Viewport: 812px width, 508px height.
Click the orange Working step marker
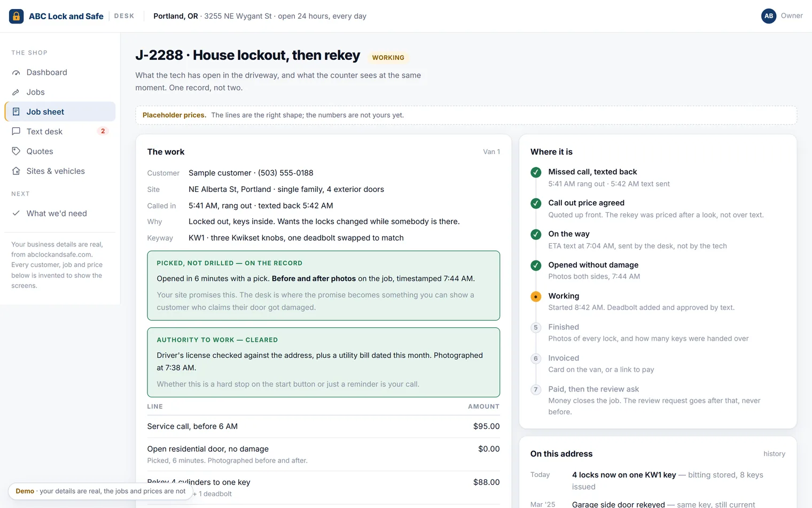pos(536,296)
